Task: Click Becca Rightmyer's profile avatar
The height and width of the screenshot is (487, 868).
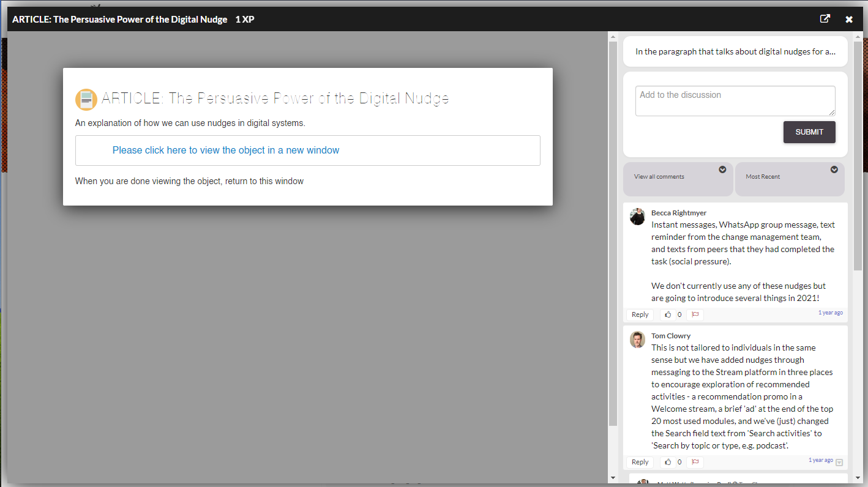Action: click(637, 217)
